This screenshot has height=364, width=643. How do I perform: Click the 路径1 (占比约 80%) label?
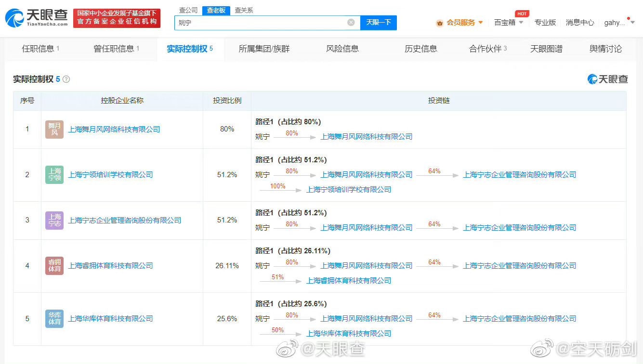pyautogui.click(x=288, y=122)
